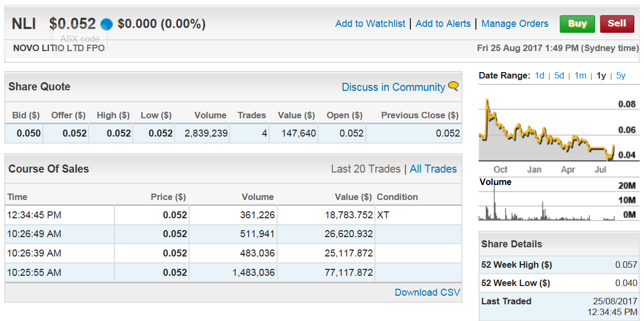Click NOVO LITIO LTD FPO company name

59,48
